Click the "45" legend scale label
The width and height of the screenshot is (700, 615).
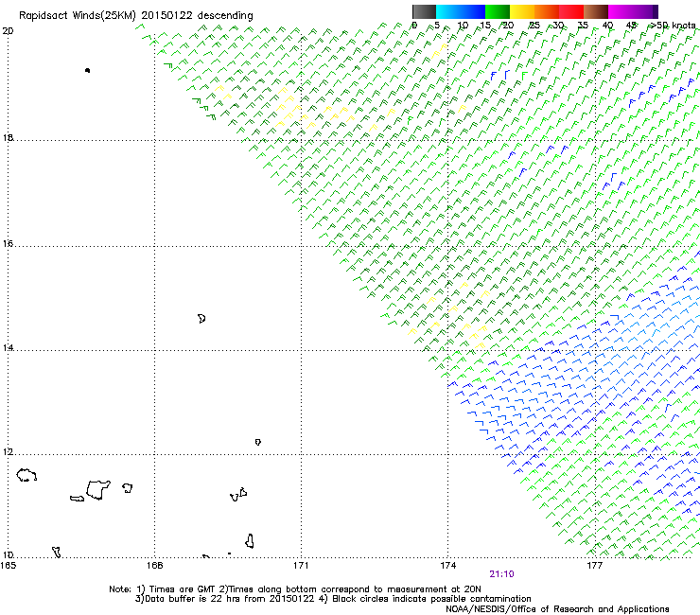tap(631, 26)
